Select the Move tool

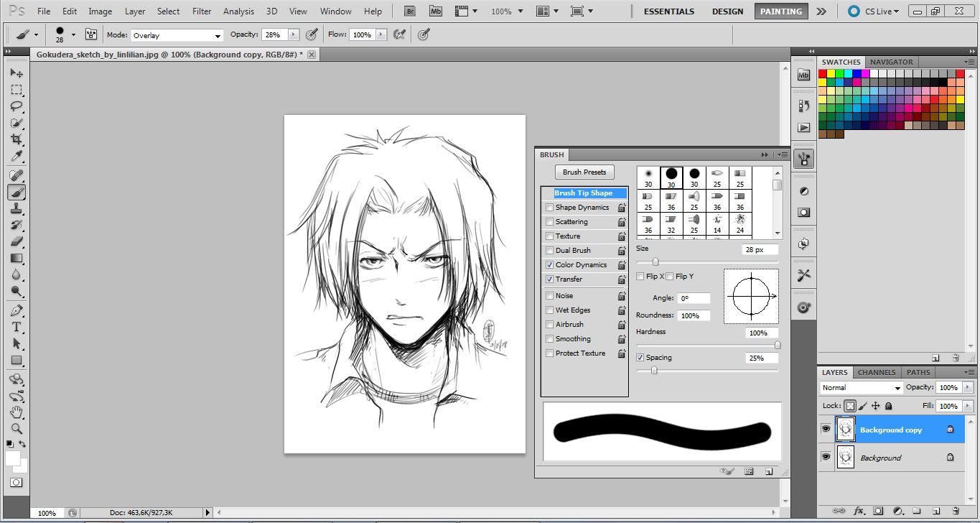pyautogui.click(x=17, y=73)
